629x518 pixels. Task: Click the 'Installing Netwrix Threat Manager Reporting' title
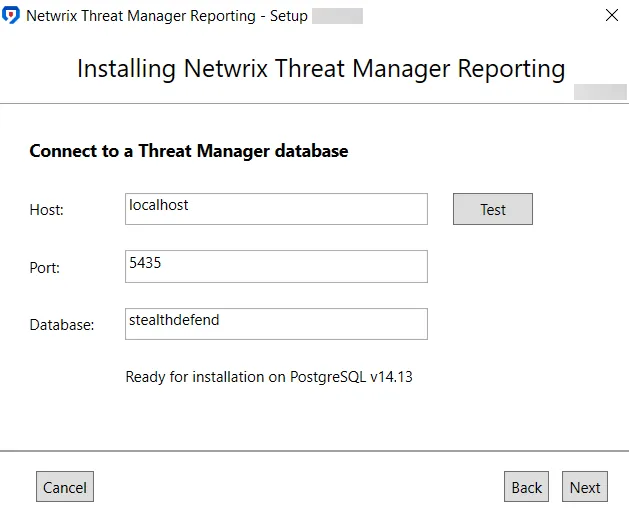point(321,69)
